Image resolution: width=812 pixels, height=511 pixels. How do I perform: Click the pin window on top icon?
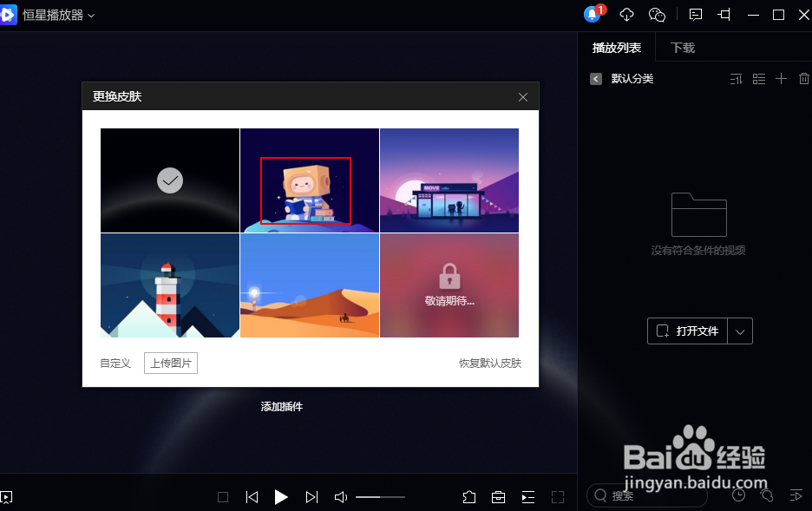724,15
